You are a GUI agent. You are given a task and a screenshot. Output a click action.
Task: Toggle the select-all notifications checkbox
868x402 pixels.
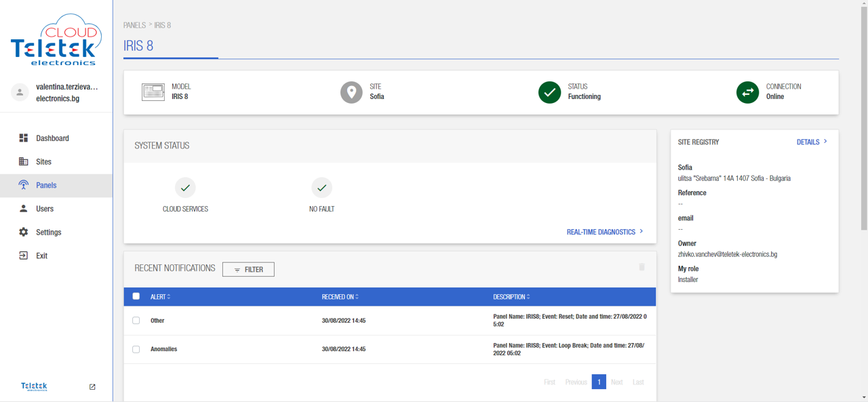tap(136, 296)
